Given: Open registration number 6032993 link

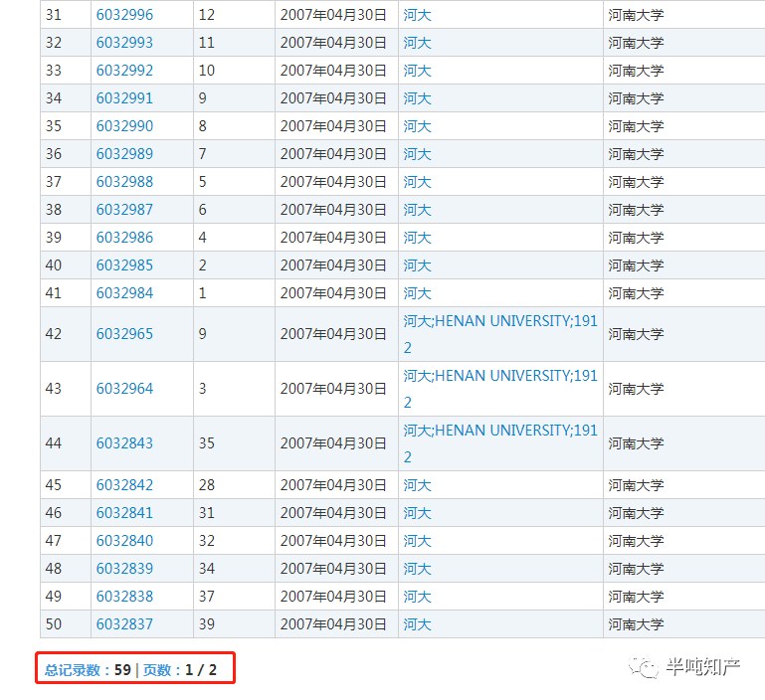Looking at the screenshot, I should pos(124,43).
